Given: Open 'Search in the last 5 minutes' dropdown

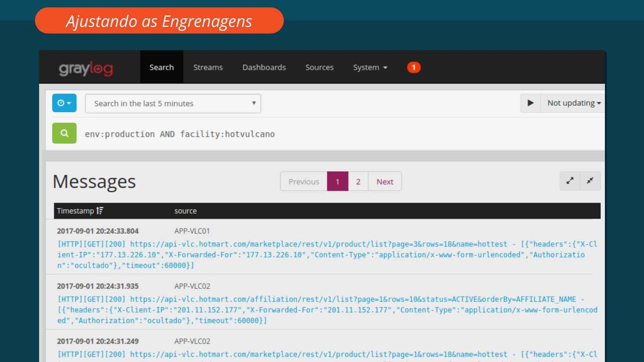Looking at the screenshot, I should [173, 103].
